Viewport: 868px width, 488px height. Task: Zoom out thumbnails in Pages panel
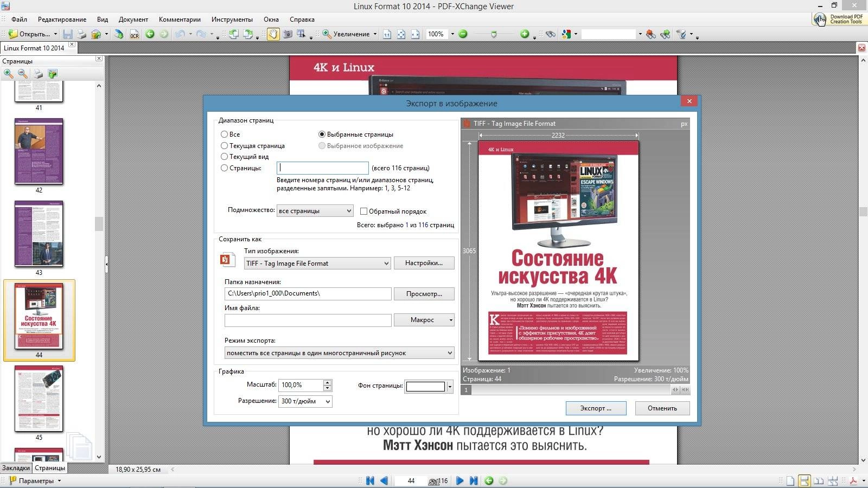tap(23, 74)
